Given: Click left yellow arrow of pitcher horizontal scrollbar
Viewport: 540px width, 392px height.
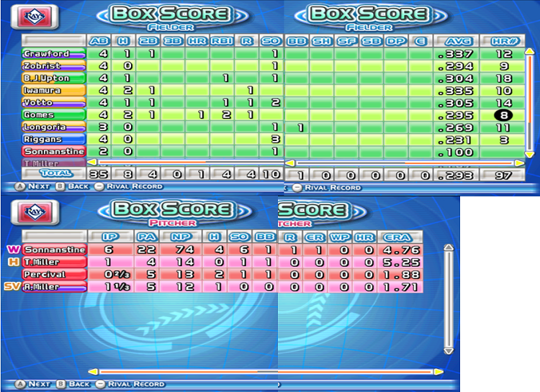Looking at the screenshot, I should coord(93,372).
